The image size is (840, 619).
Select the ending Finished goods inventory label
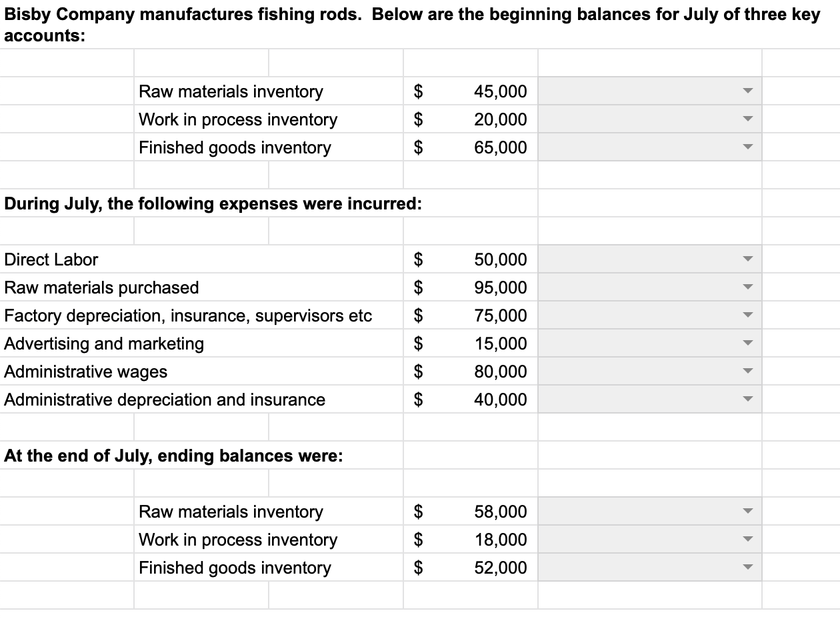[x=235, y=568]
